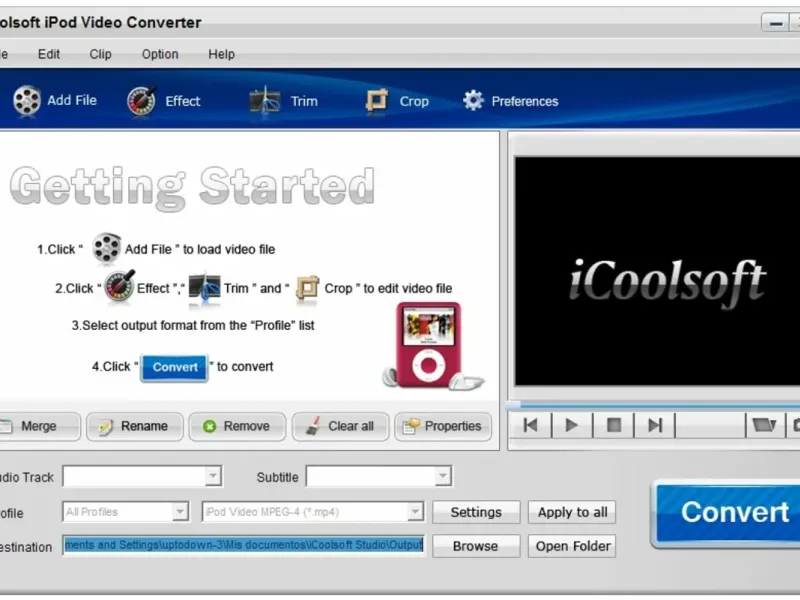The width and height of the screenshot is (800, 600).
Task: Minimize the converter window
Action: [776, 23]
